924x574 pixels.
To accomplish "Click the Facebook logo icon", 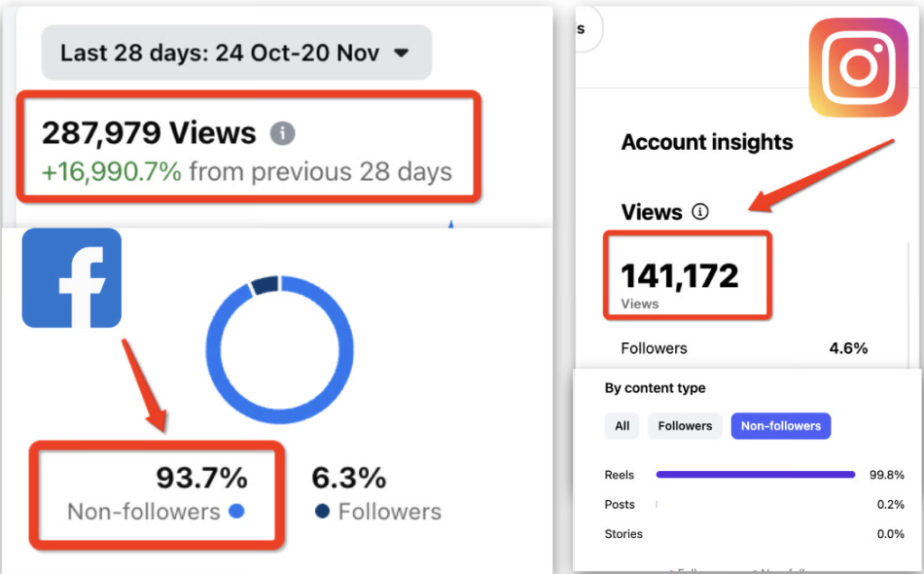I will (71, 278).
